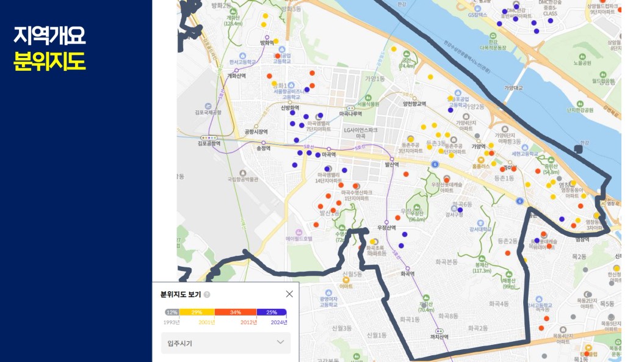
Task: Click the 신월3동 district label
Action: tap(342, 328)
